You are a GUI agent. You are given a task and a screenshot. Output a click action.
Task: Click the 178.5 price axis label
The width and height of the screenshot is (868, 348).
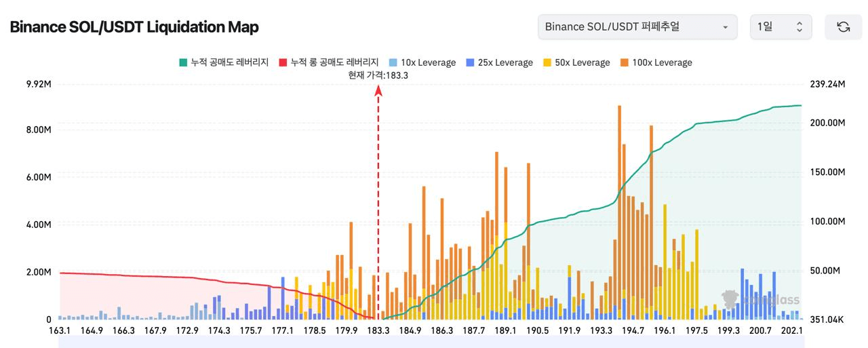click(315, 331)
